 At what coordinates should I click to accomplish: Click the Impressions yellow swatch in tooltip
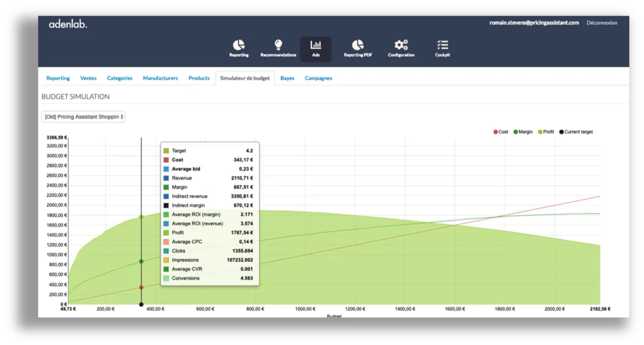pyautogui.click(x=166, y=260)
